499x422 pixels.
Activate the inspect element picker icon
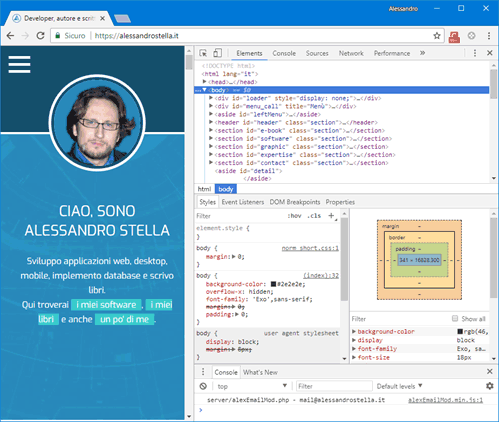pyautogui.click(x=203, y=53)
